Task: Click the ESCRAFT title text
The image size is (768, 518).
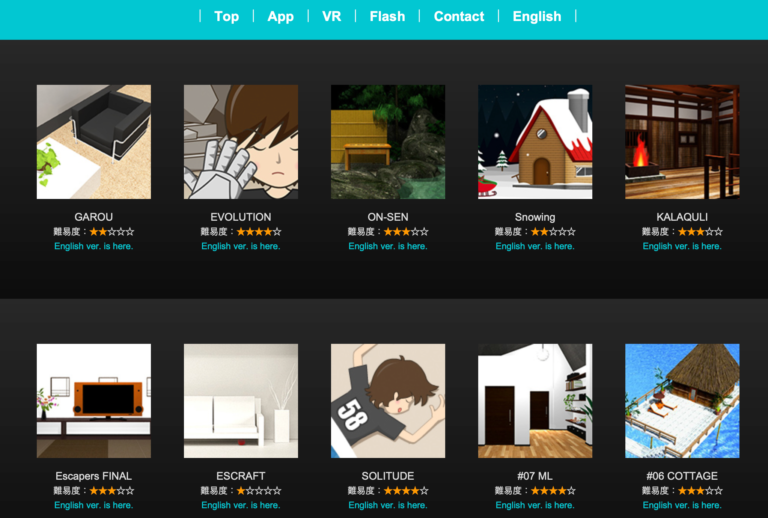Action: (x=241, y=476)
